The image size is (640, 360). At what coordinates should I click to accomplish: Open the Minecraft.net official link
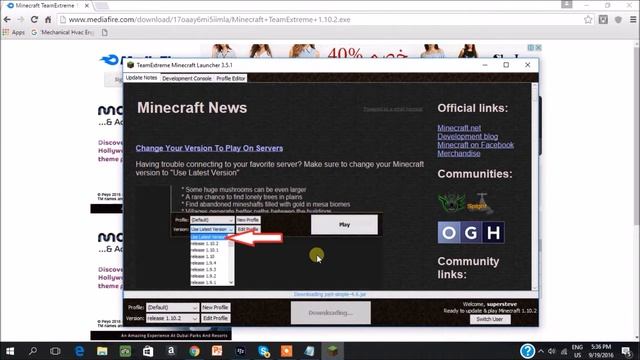click(x=459, y=128)
